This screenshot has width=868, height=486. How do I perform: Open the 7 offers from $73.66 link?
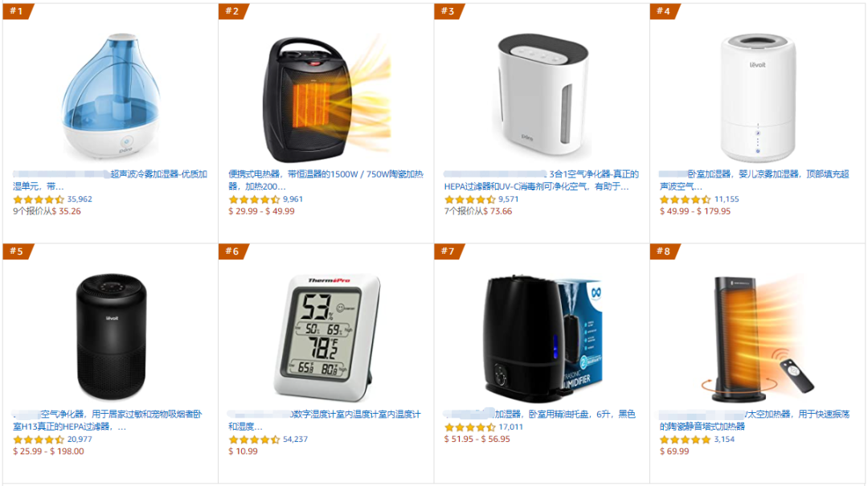(477, 211)
